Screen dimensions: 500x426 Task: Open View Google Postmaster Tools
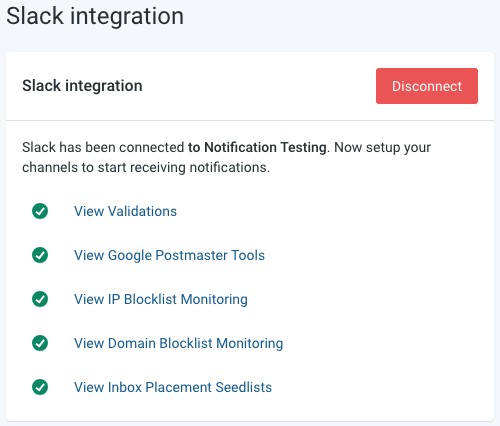169,256
